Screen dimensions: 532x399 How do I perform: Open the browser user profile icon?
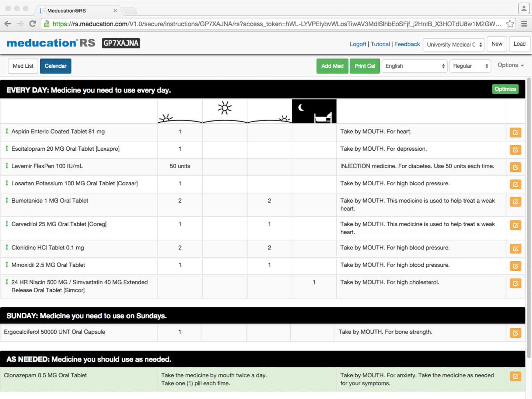point(524,8)
